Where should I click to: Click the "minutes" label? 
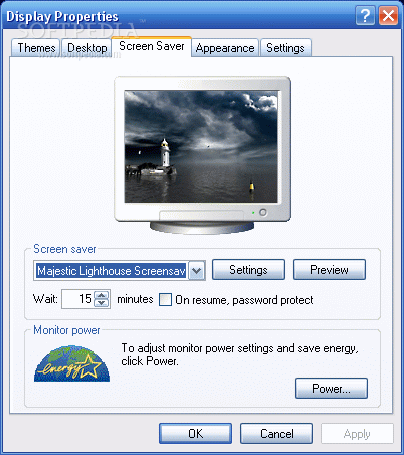135,299
